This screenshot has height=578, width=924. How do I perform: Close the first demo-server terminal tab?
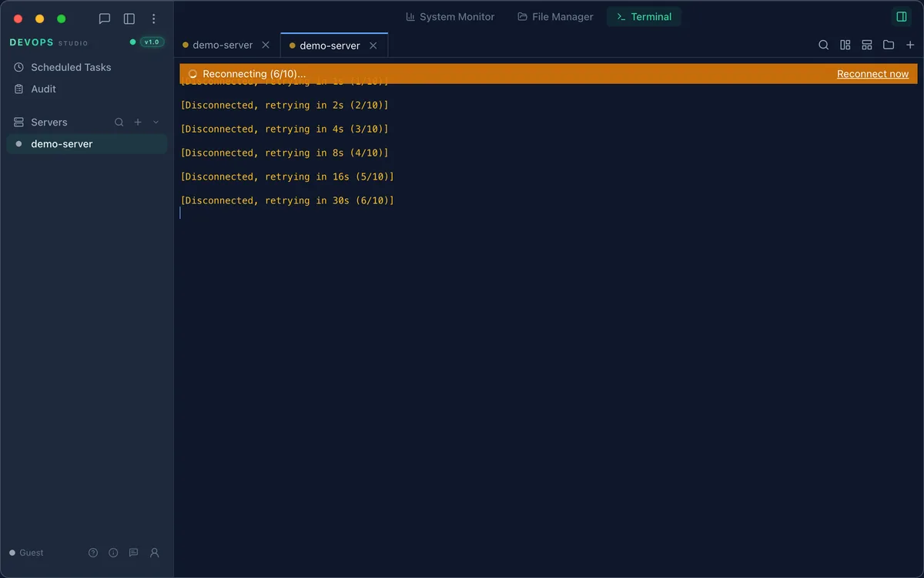266,45
